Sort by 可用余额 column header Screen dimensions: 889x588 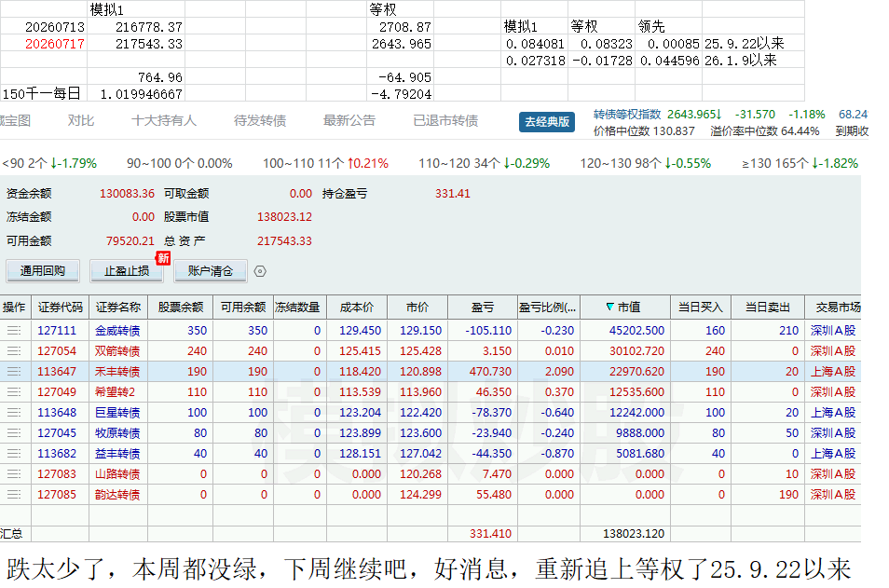(243, 307)
